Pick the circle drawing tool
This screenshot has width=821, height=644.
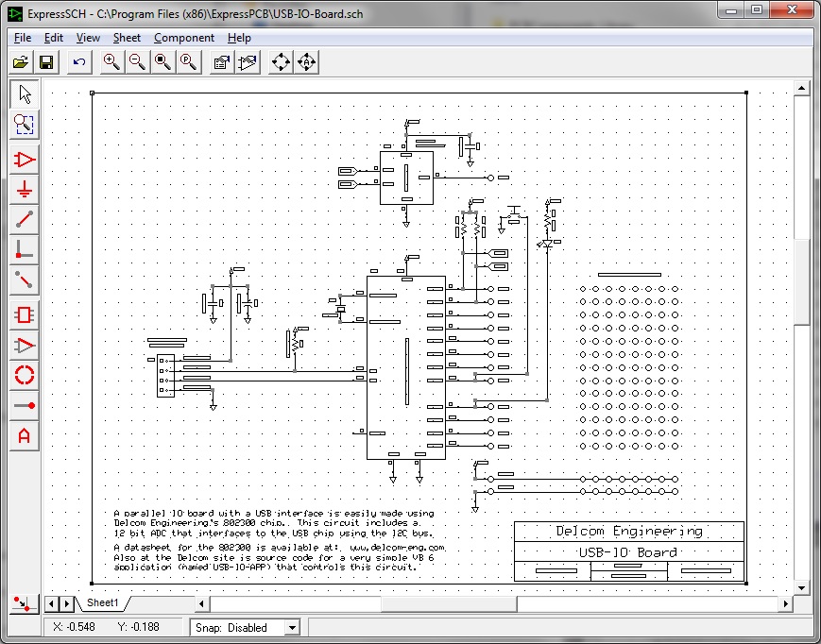tap(24, 375)
